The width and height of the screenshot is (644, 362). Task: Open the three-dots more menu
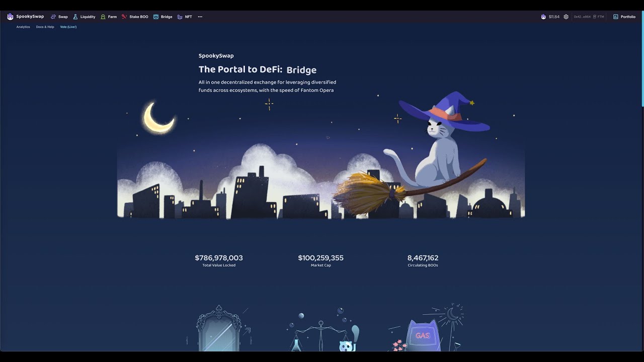click(x=200, y=17)
